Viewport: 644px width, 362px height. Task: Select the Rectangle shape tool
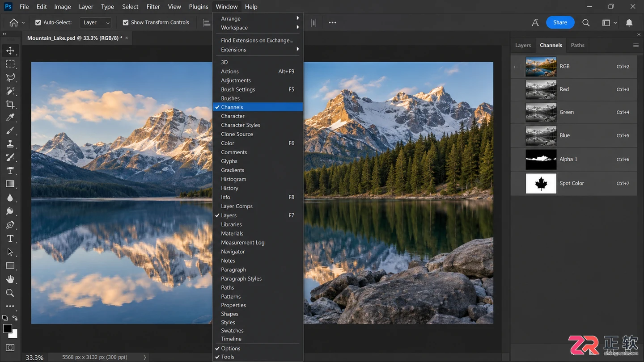pyautogui.click(x=10, y=266)
